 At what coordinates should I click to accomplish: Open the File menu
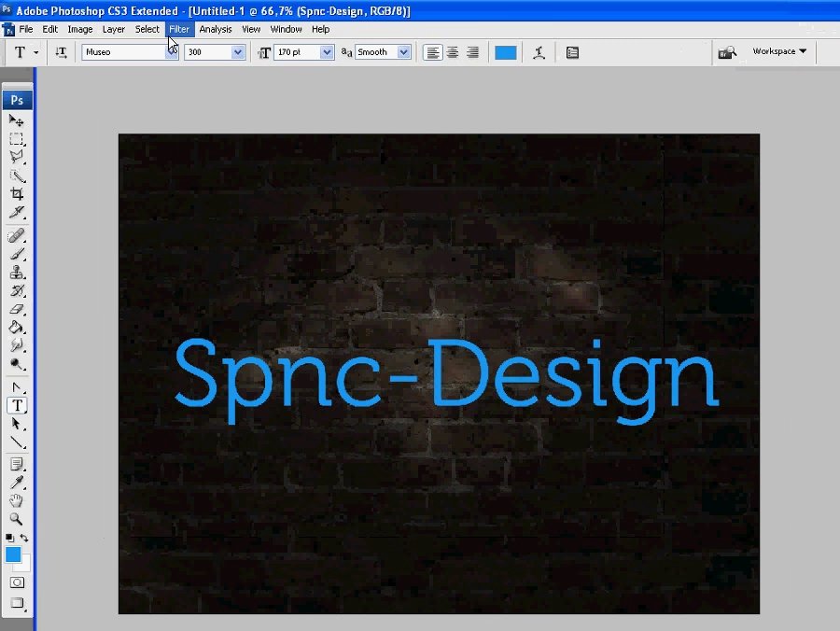26,30
